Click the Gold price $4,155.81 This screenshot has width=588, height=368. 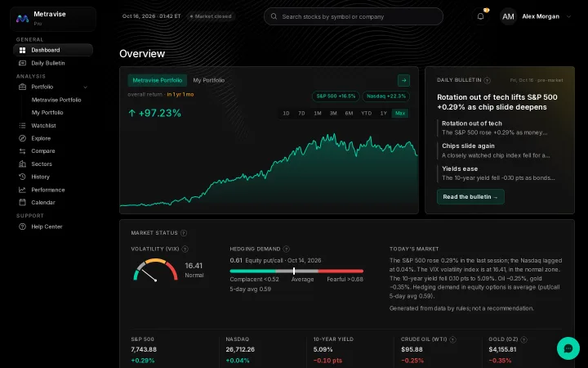pos(502,349)
